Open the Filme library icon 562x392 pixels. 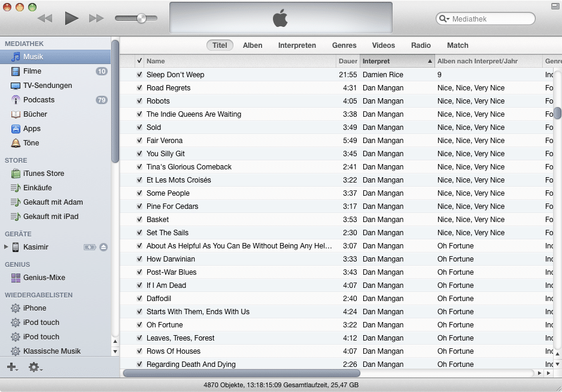(x=16, y=71)
